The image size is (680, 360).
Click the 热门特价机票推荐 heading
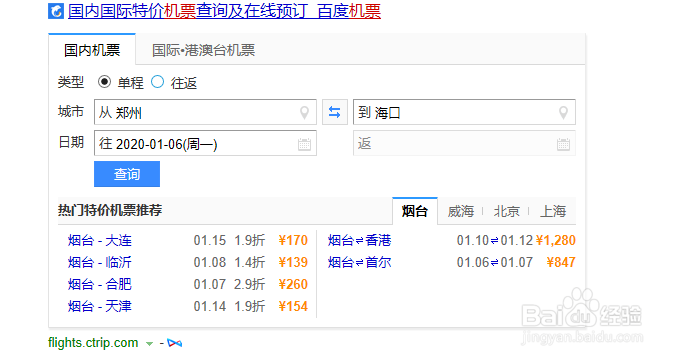point(110,210)
